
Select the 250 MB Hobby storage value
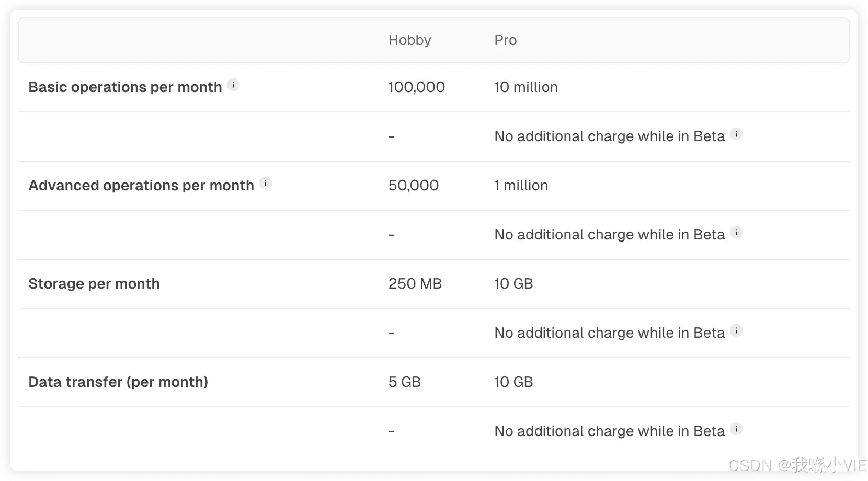tap(415, 283)
